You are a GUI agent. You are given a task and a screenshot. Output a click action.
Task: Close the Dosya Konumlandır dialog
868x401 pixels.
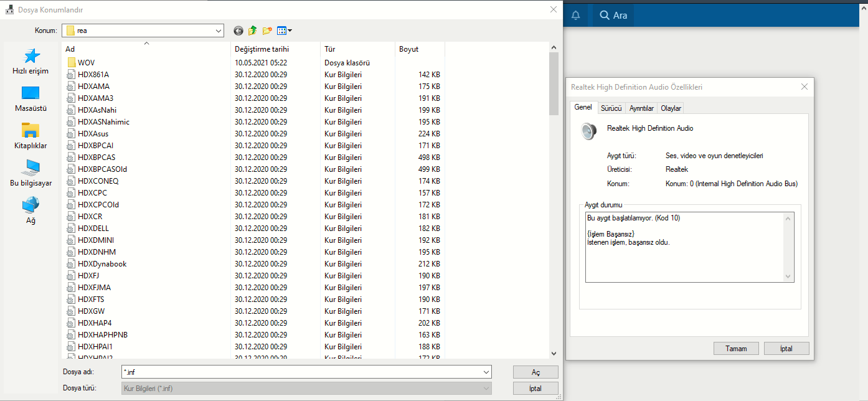pos(553,9)
